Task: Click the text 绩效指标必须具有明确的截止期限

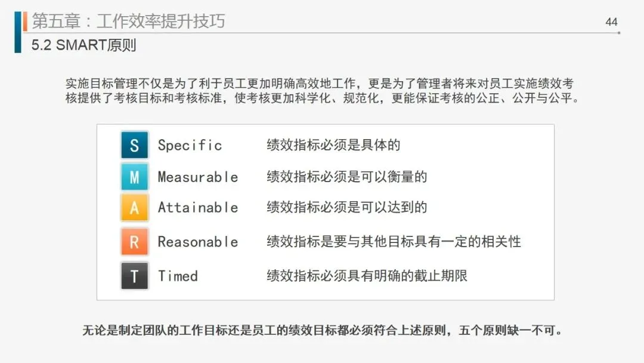Action: [367, 276]
